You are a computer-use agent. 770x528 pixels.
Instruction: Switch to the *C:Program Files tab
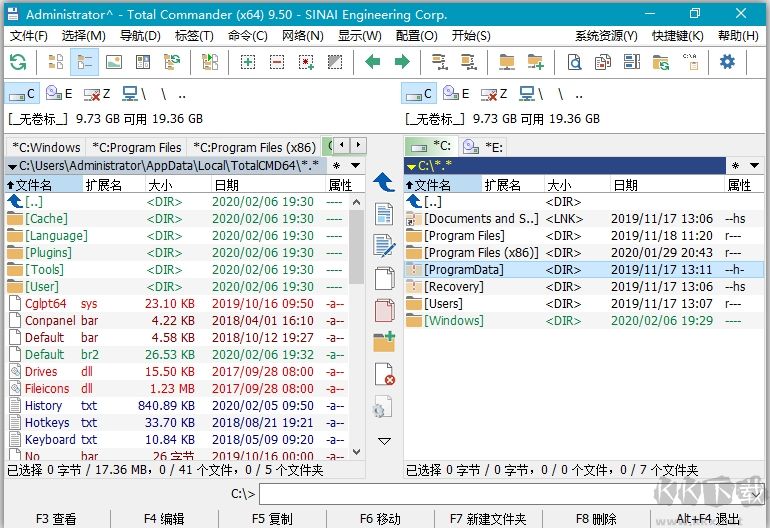pyautogui.click(x=136, y=147)
